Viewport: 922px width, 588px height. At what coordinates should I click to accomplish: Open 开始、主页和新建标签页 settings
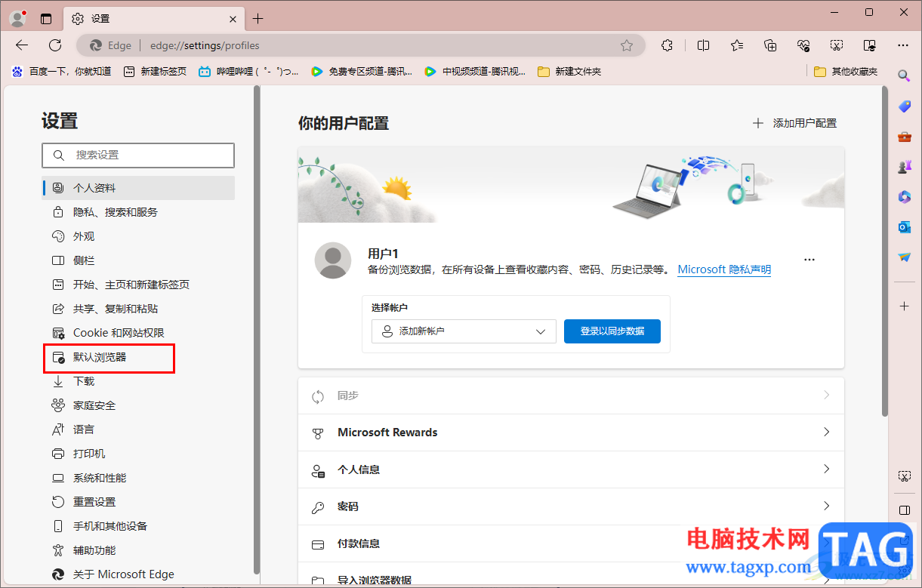138,285
